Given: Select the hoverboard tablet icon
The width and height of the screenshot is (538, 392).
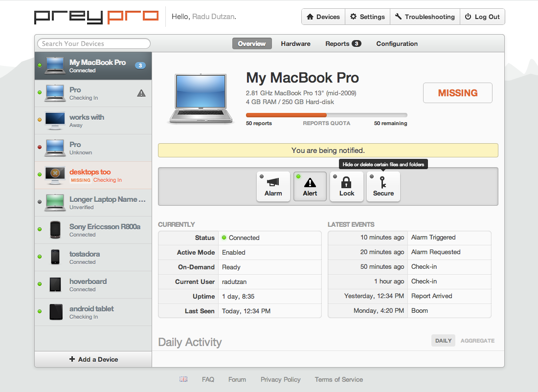Looking at the screenshot, I should coord(55,284).
